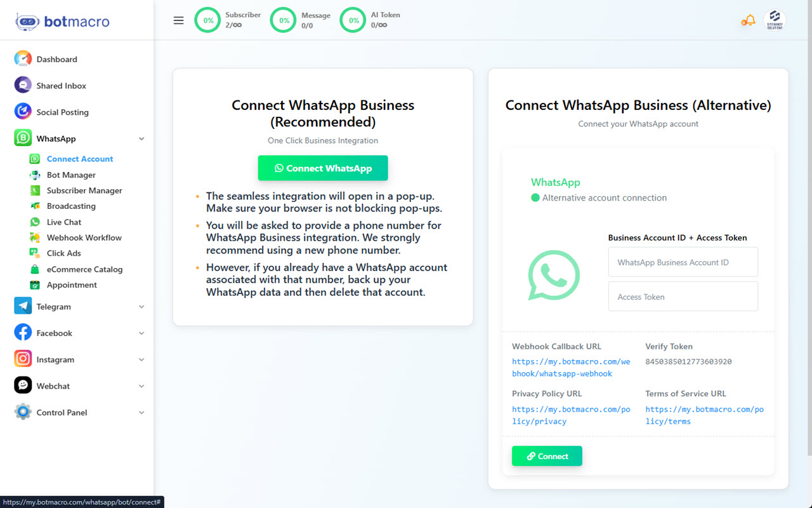812x508 pixels.
Task: Click the user profile avatar
Action: [x=774, y=20]
